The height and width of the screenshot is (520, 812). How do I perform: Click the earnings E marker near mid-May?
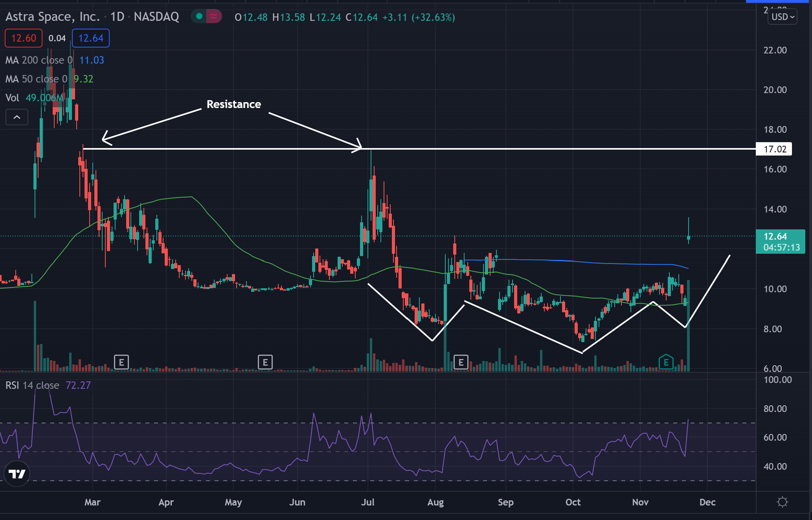[265, 362]
